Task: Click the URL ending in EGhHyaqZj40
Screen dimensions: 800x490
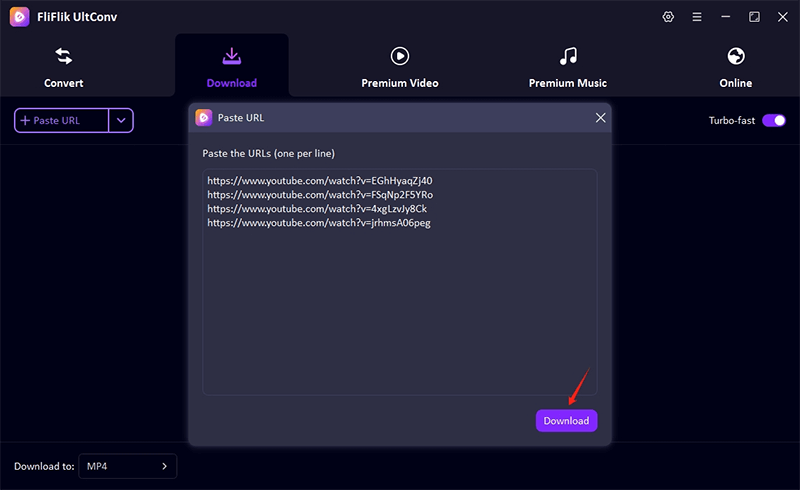Action: (320, 181)
